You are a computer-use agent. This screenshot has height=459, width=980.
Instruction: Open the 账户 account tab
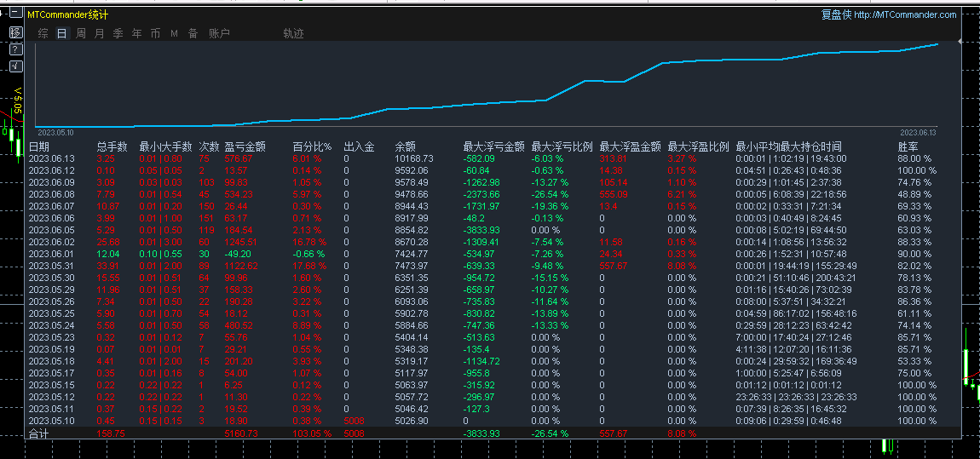pos(219,34)
